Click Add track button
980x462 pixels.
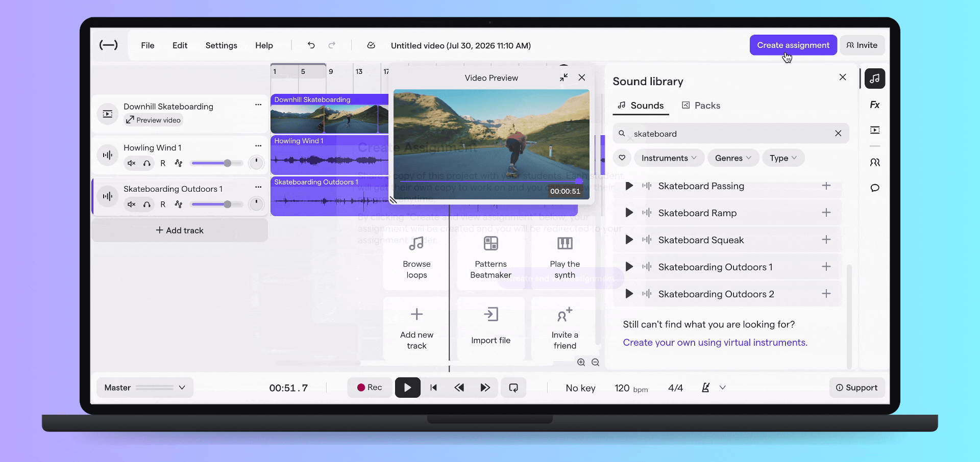point(180,230)
